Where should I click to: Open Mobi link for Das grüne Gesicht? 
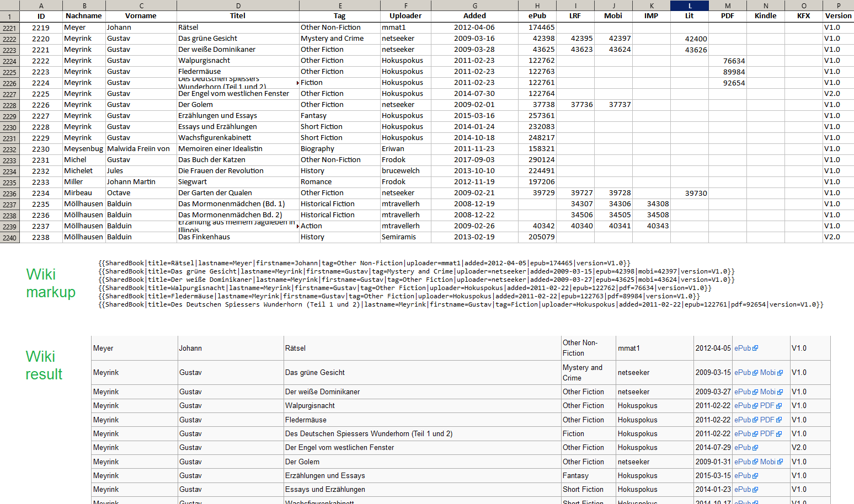pyautogui.click(x=771, y=373)
